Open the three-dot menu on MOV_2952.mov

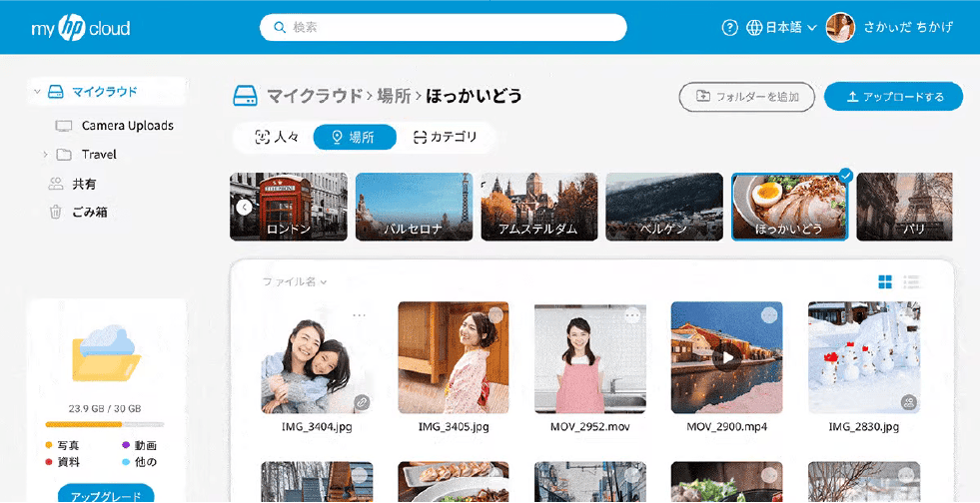pos(632,315)
